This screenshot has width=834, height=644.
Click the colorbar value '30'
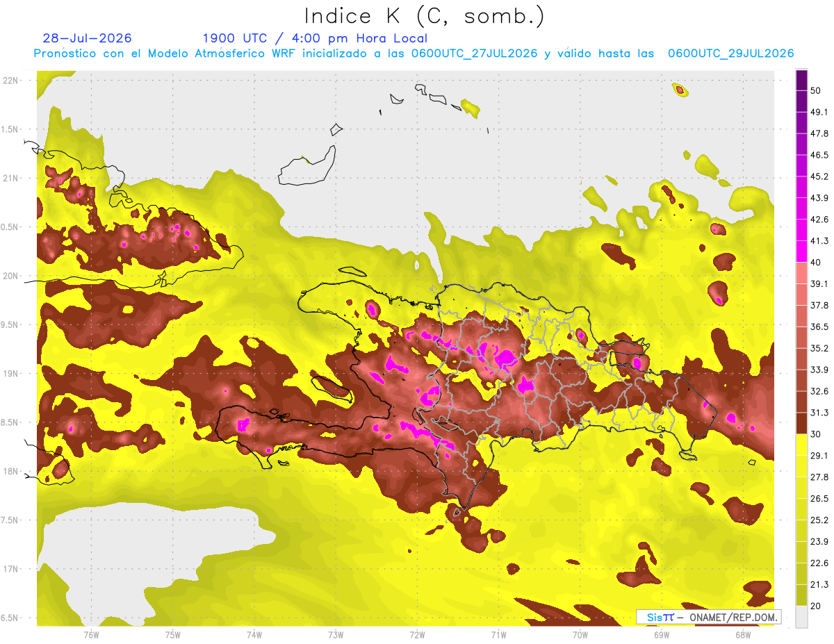tap(816, 434)
